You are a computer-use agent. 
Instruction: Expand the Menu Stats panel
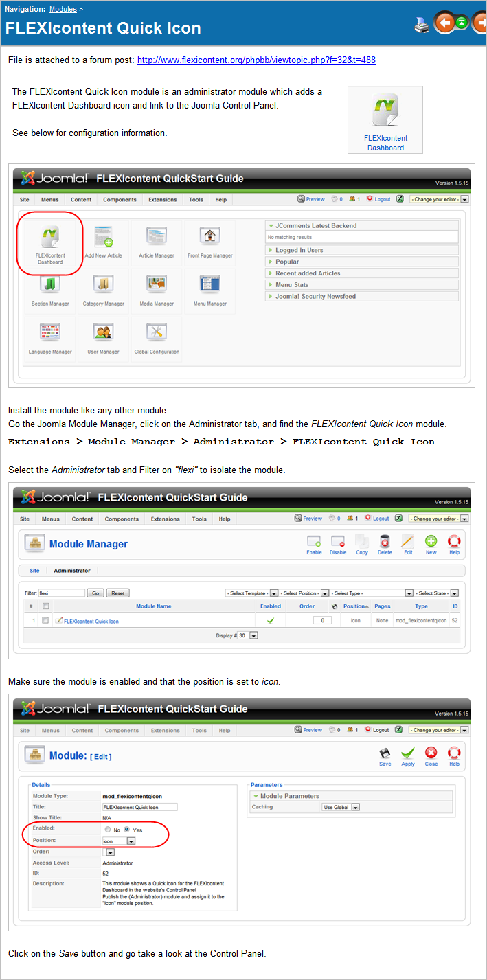[x=362, y=285]
